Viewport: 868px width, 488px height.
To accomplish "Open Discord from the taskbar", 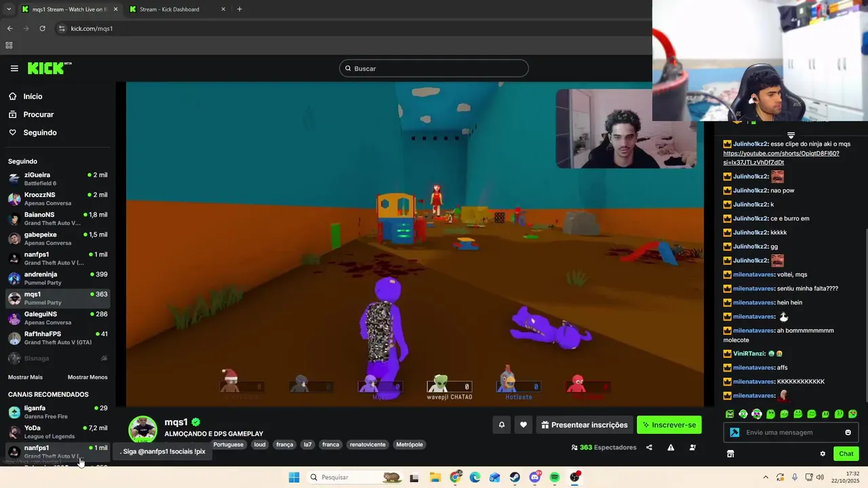I will 534,477.
